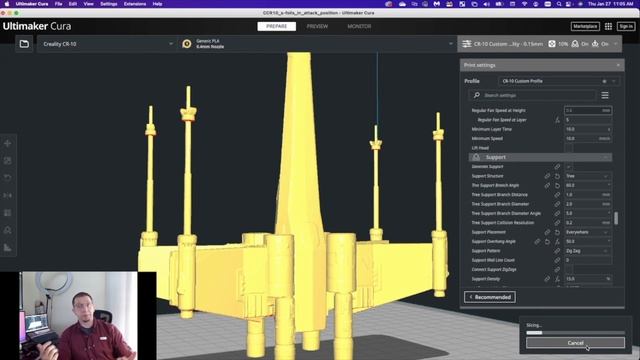Click link icon for Support Structure

tap(547, 176)
